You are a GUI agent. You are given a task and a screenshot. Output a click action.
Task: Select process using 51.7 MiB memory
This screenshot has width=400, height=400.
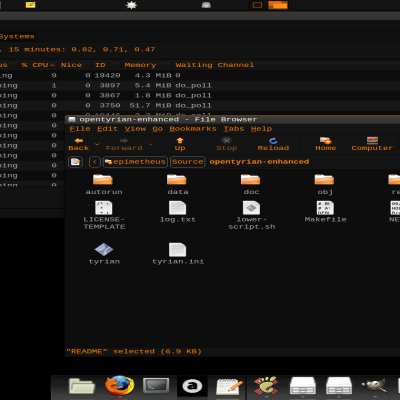(x=200, y=105)
